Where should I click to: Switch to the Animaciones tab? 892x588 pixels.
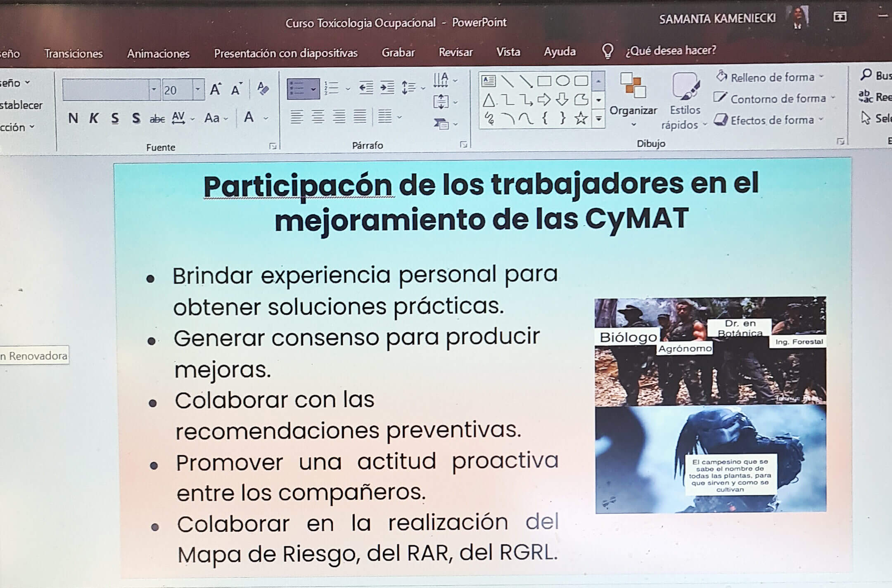(158, 54)
